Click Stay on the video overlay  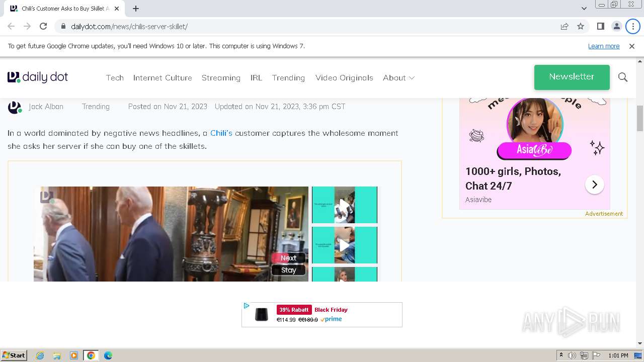coord(288,270)
